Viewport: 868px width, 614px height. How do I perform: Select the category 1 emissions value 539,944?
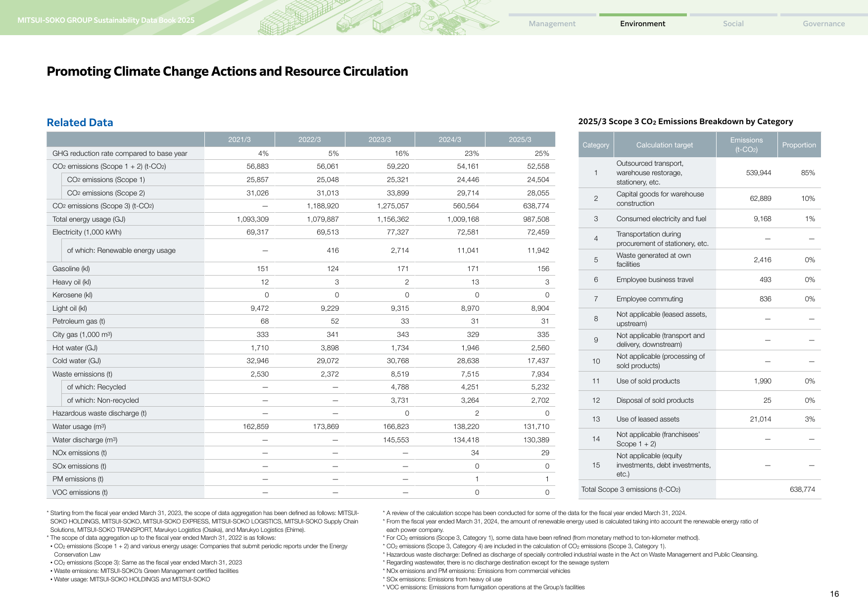click(759, 173)
